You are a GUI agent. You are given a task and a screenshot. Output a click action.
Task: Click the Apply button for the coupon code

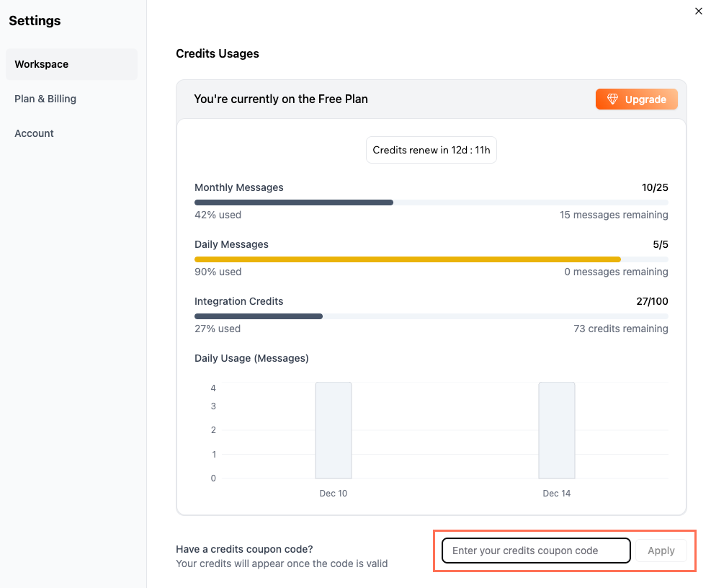point(661,550)
